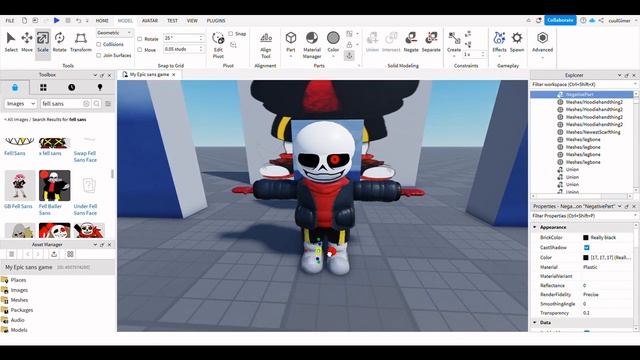
Task: Open the Edit Pivot tool
Action: pos(218,45)
